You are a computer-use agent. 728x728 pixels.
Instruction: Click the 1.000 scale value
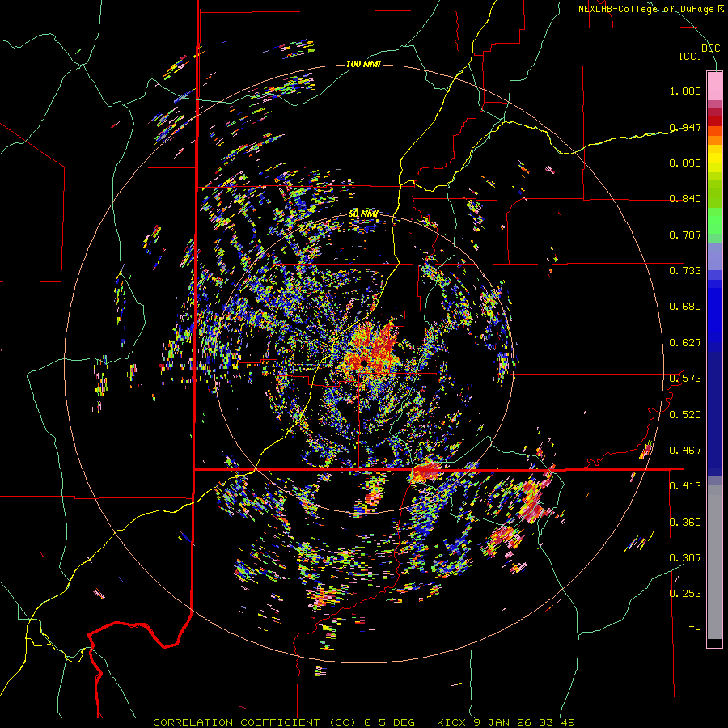coord(685,91)
